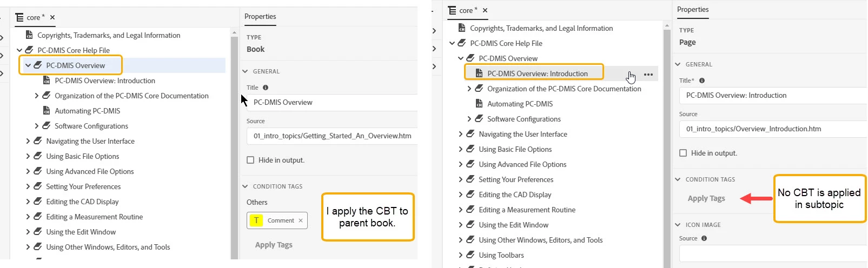This screenshot has width=868, height=268.
Task: Expand Navigating the User Interface in the left tree
Action: 28,141
